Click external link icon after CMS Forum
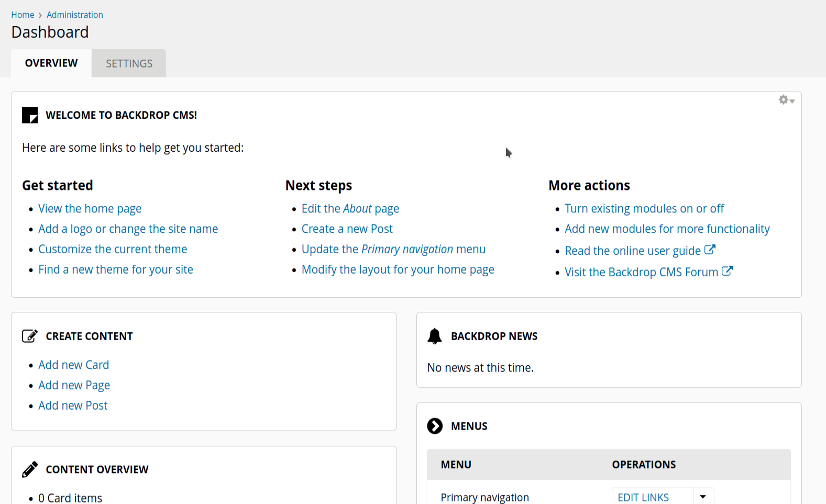 (727, 271)
